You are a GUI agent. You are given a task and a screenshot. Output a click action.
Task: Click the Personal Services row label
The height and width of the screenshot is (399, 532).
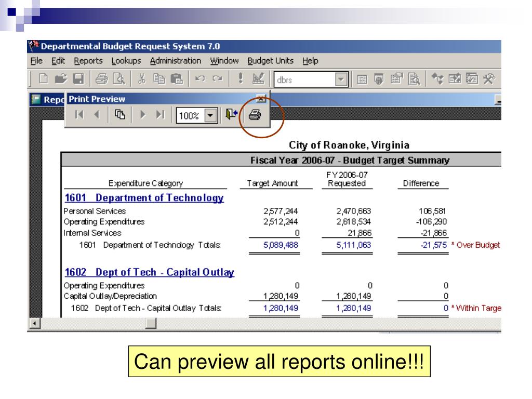click(x=95, y=211)
